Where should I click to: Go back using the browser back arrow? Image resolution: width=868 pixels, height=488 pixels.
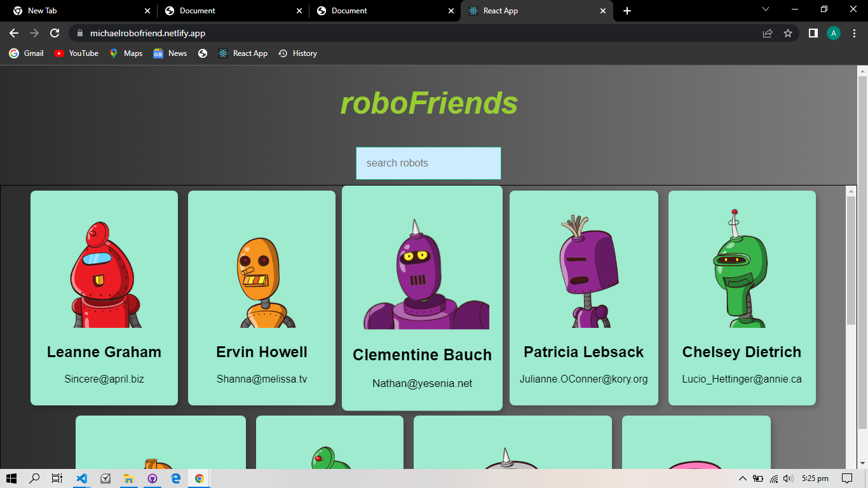pyautogui.click(x=14, y=33)
